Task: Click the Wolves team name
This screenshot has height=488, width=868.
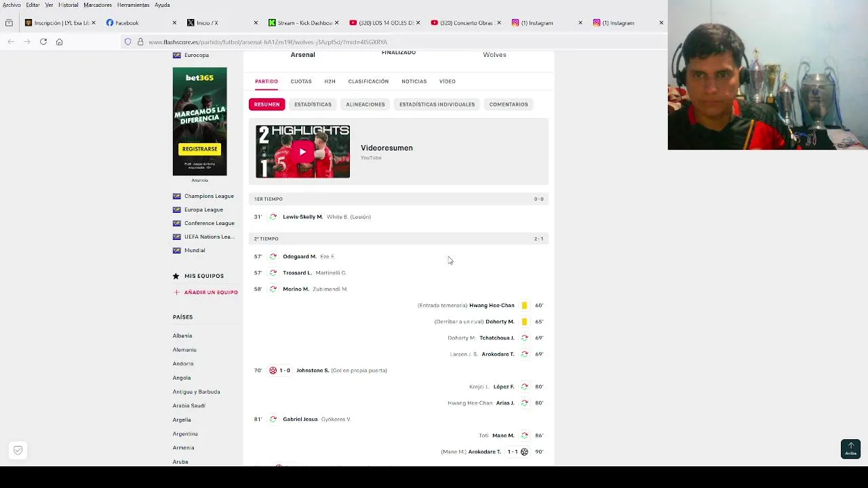Action: pos(494,54)
